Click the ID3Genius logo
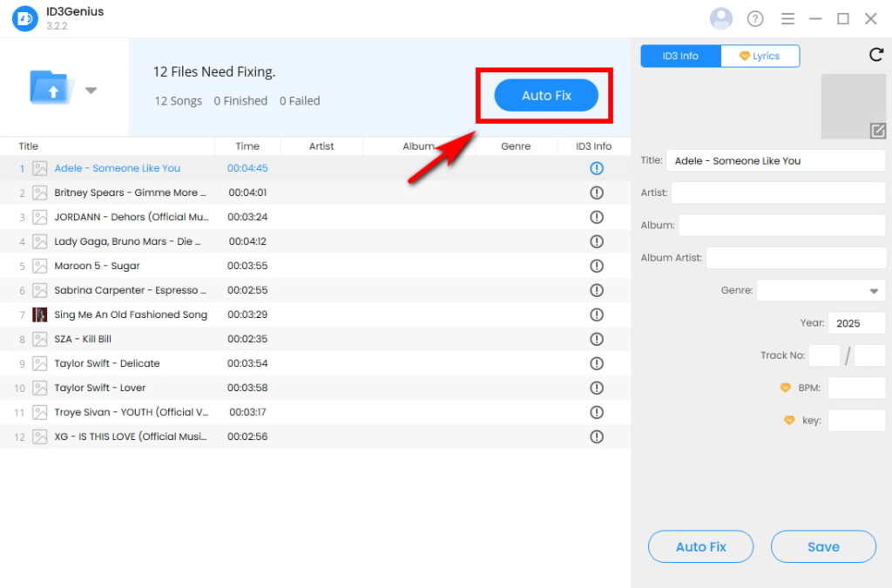Viewport: 892px width, 588px height. [24, 17]
